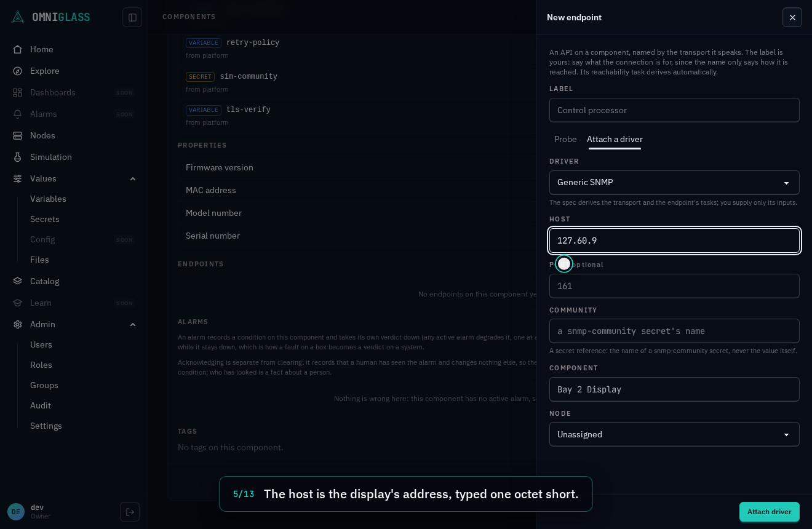812x529 pixels.
Task: Select the sim-community secret row
Action: [358, 82]
